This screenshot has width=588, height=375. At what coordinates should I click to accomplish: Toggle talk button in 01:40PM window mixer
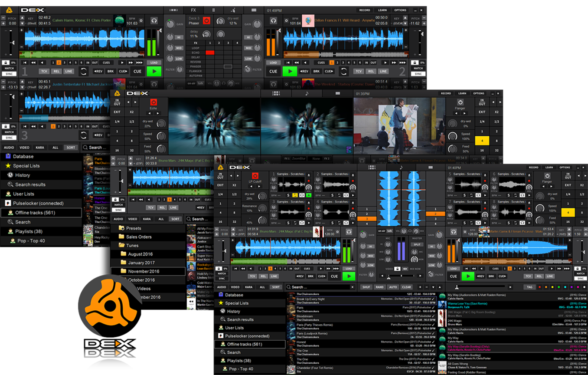(390, 231)
